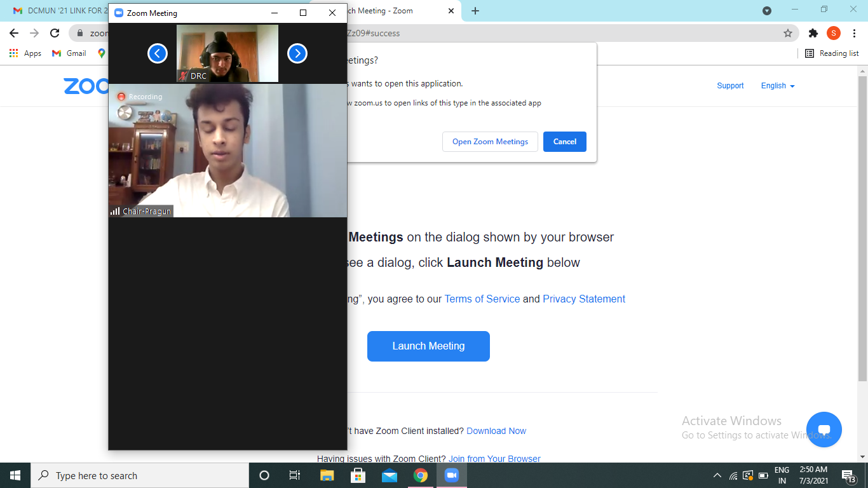The height and width of the screenshot is (488, 868).
Task: Click Open Zoom Meetings button
Action: tap(490, 142)
